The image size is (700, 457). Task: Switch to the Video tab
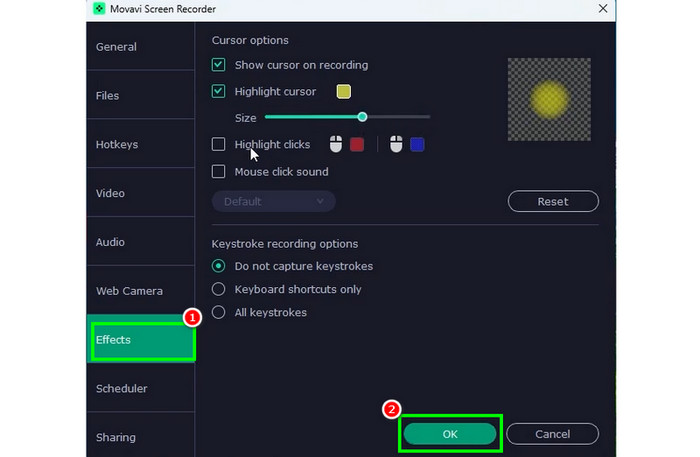141,193
